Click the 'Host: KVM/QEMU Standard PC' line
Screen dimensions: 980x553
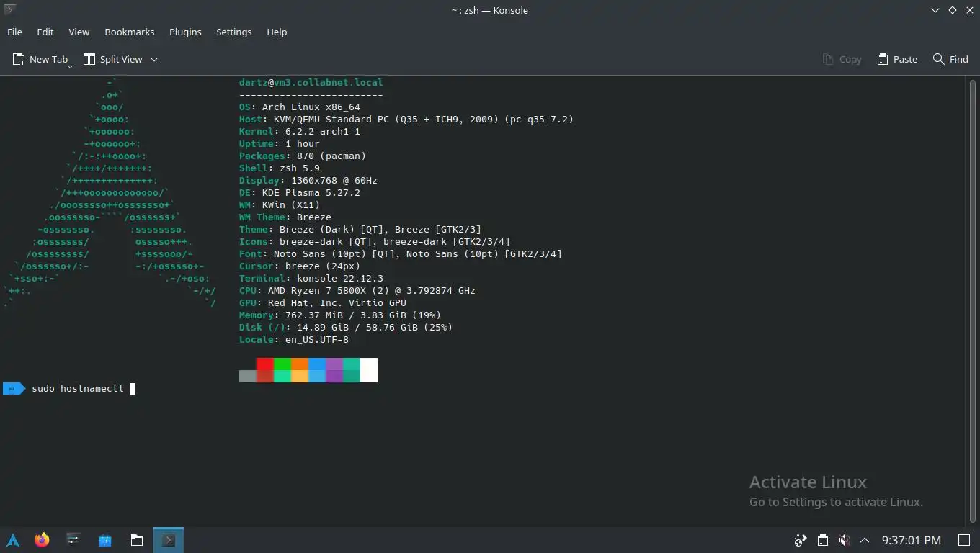pyautogui.click(x=406, y=120)
